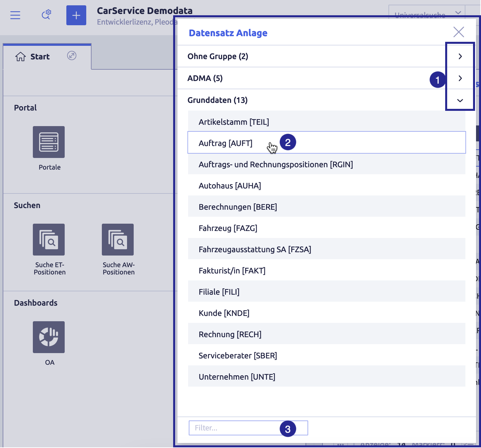Open the search settings icon

click(46, 15)
